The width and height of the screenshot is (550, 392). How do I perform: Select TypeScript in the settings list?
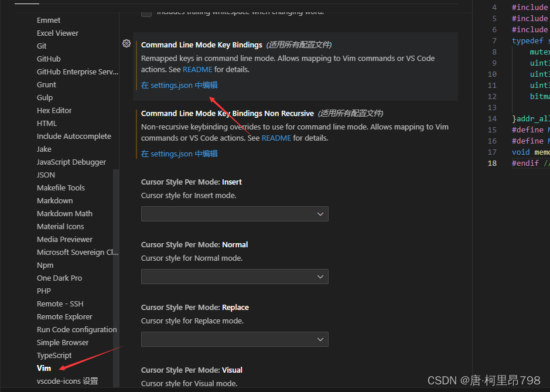click(x=54, y=355)
